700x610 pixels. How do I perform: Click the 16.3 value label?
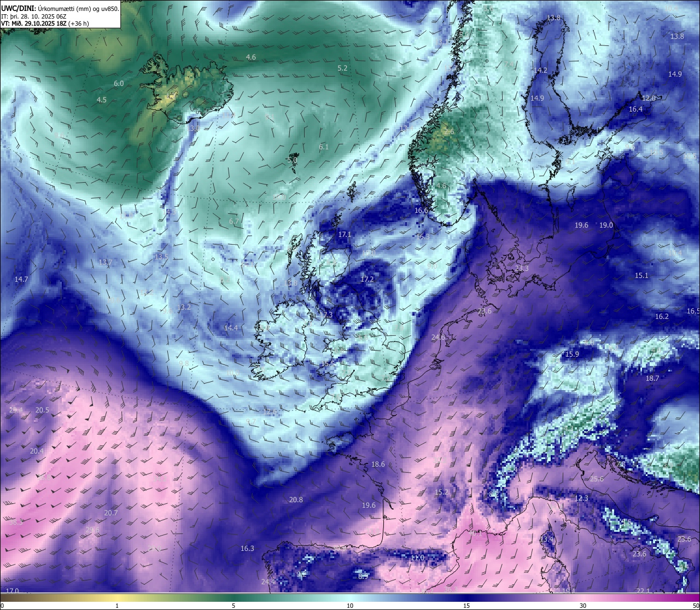(x=247, y=549)
